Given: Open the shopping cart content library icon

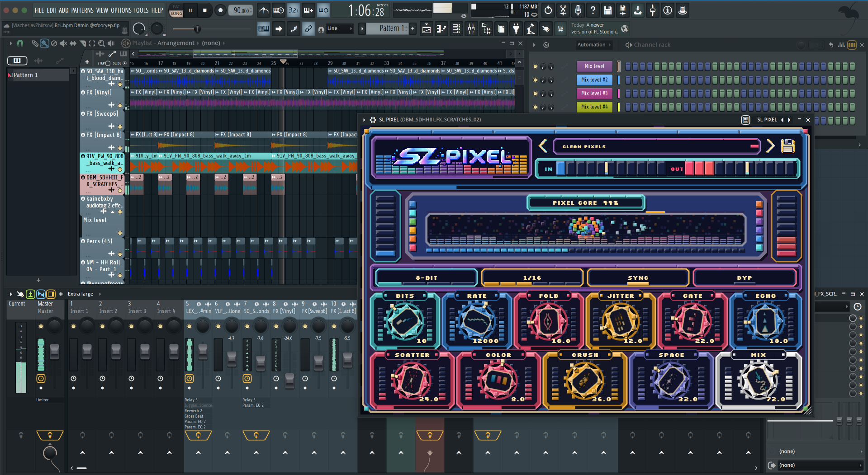Looking at the screenshot, I should [560, 29].
